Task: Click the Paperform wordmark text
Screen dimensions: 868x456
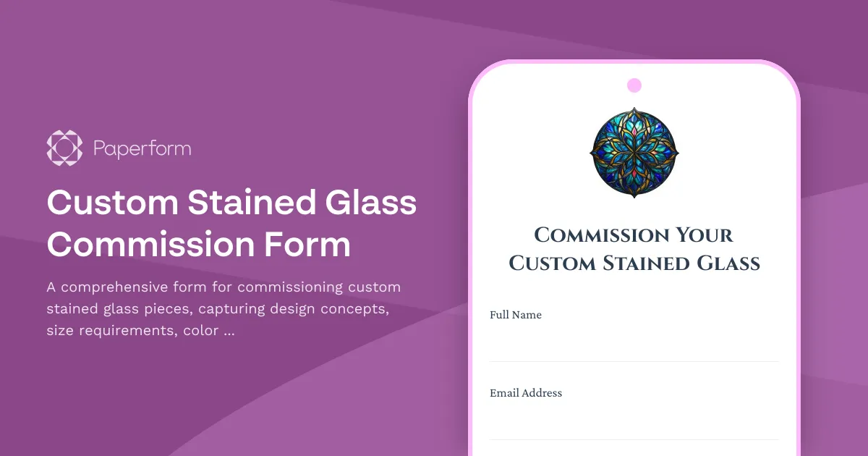Action: pos(142,148)
